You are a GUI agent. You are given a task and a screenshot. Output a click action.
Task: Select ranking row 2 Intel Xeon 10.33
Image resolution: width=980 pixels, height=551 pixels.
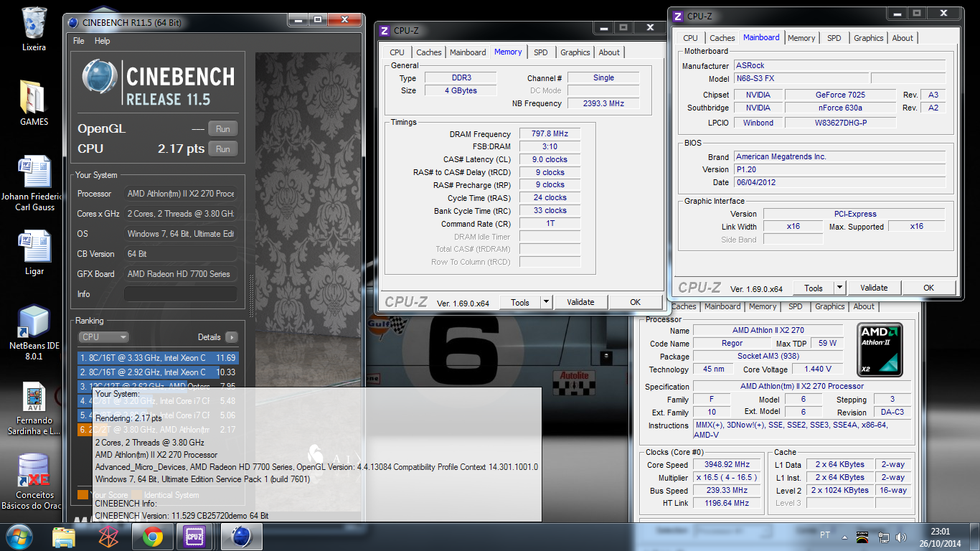click(157, 372)
